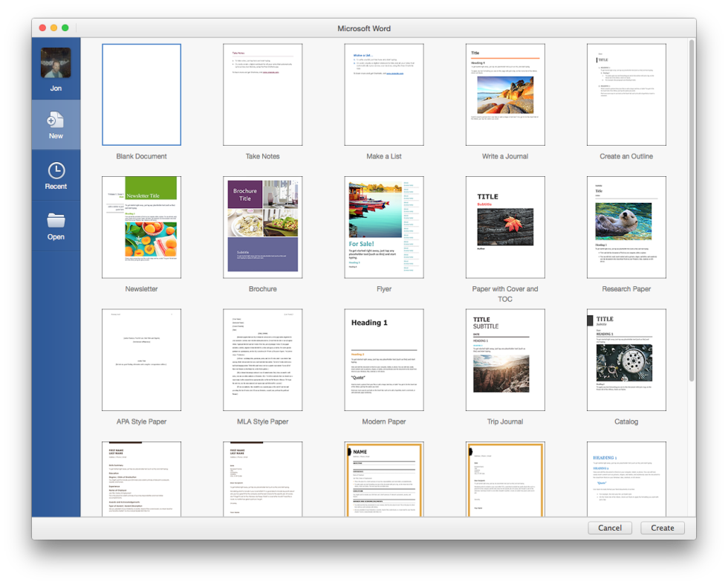
Task: Click the "MLA Style Paper" caption text
Action: click(263, 422)
